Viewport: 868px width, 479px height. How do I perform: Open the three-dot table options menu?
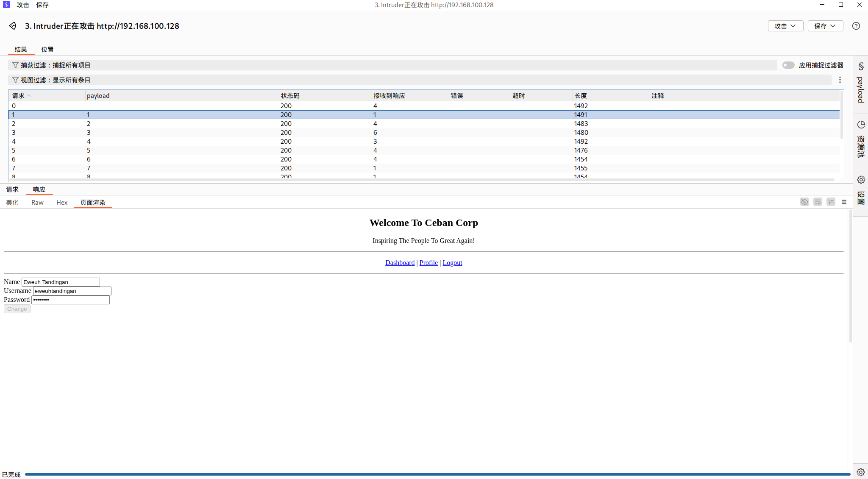[x=840, y=80]
